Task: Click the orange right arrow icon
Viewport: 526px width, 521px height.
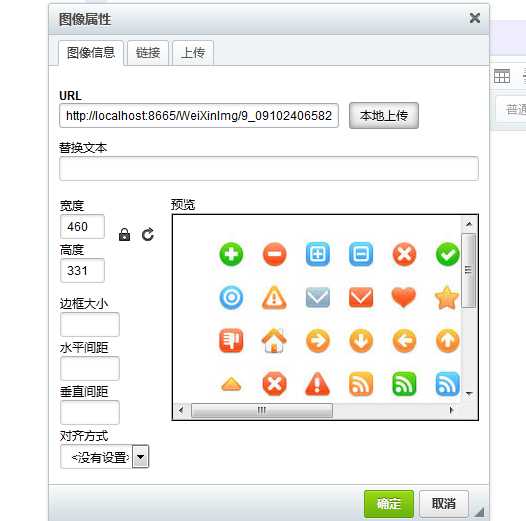Action: tap(318, 341)
